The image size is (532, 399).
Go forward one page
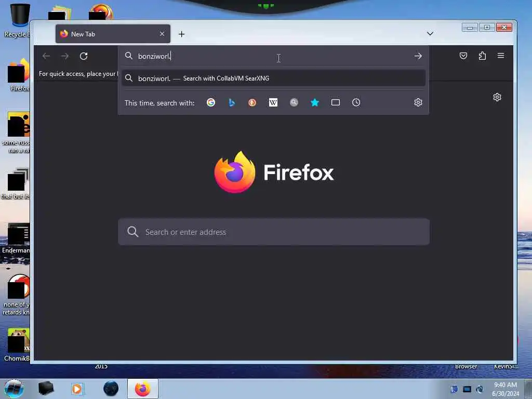(65, 56)
